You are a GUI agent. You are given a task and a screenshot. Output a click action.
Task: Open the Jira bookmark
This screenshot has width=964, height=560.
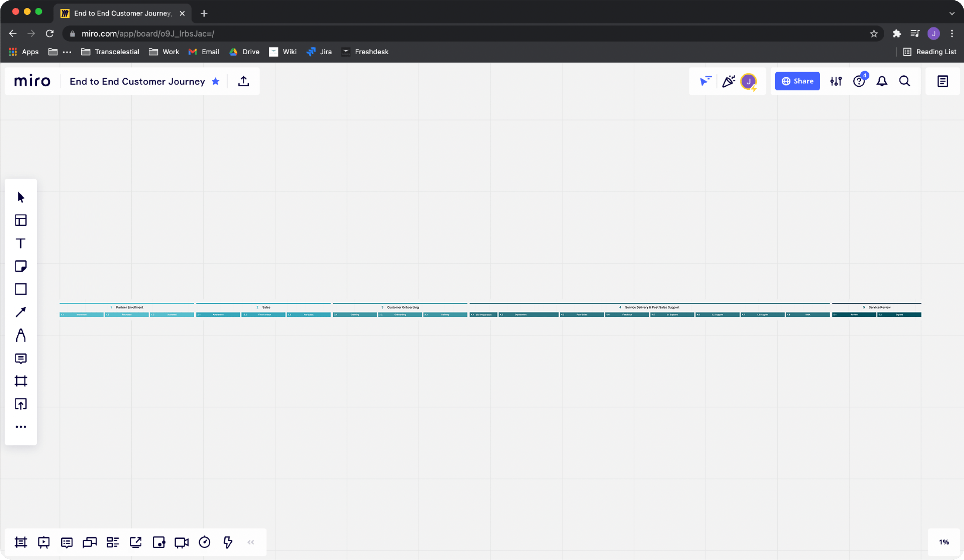tap(319, 52)
